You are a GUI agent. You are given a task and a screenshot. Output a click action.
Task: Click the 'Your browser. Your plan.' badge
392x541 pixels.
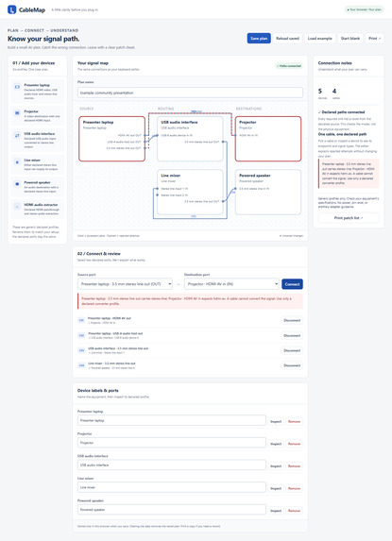pyautogui.click(x=364, y=9)
